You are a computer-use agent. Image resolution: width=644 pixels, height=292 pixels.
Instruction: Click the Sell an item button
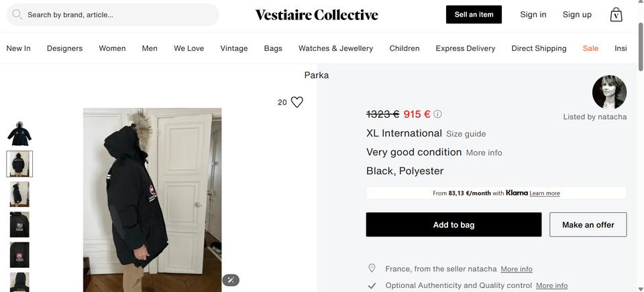474,15
